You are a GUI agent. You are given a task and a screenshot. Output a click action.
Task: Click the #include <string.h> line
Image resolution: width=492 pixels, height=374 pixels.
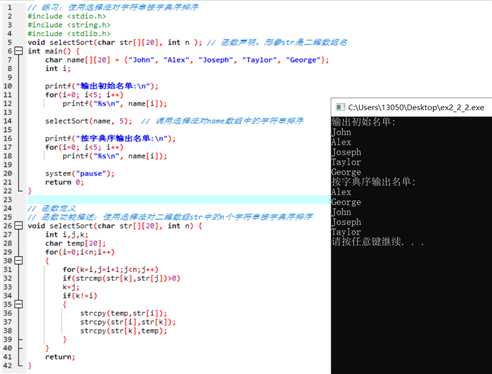click(69, 25)
